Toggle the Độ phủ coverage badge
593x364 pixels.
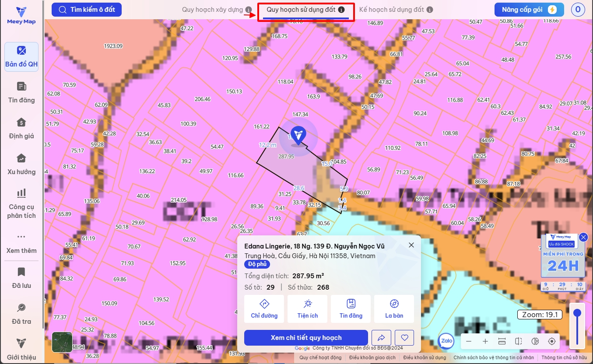pyautogui.click(x=257, y=264)
